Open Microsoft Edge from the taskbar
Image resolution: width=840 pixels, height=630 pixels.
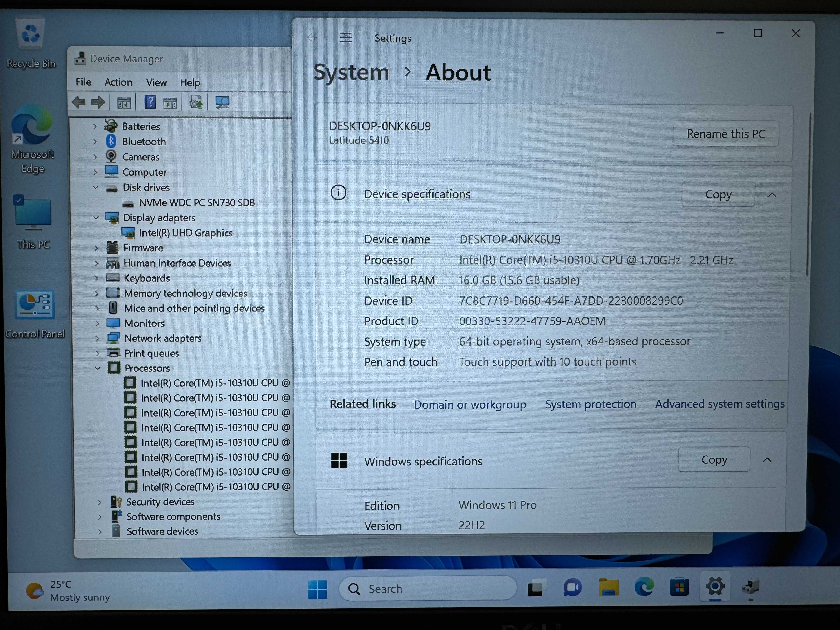click(x=644, y=587)
